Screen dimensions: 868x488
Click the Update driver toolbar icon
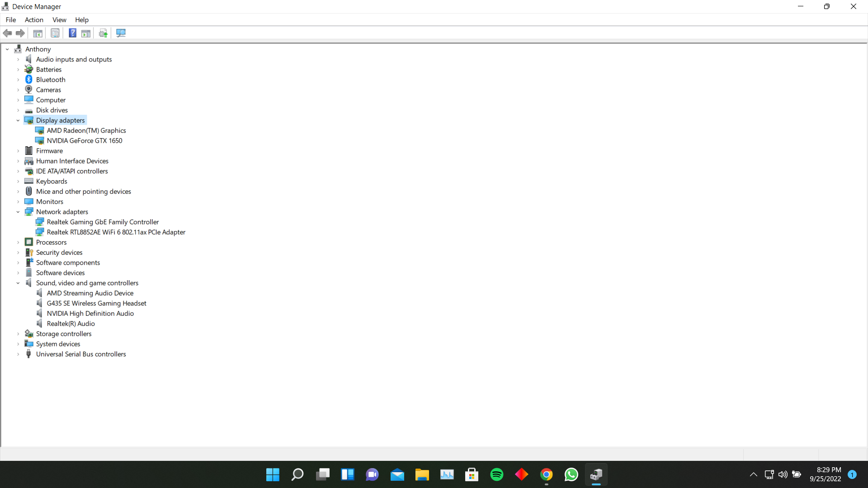(103, 33)
